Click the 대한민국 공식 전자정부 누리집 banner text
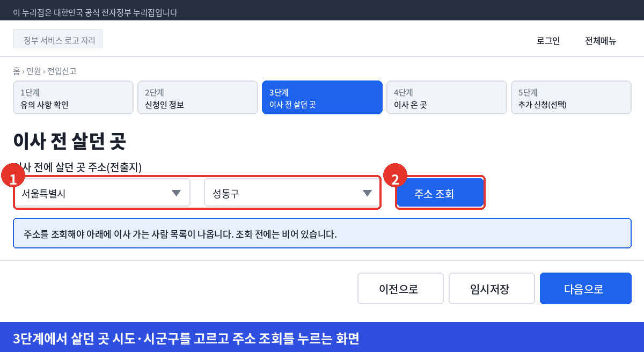644x352 pixels. (95, 12)
